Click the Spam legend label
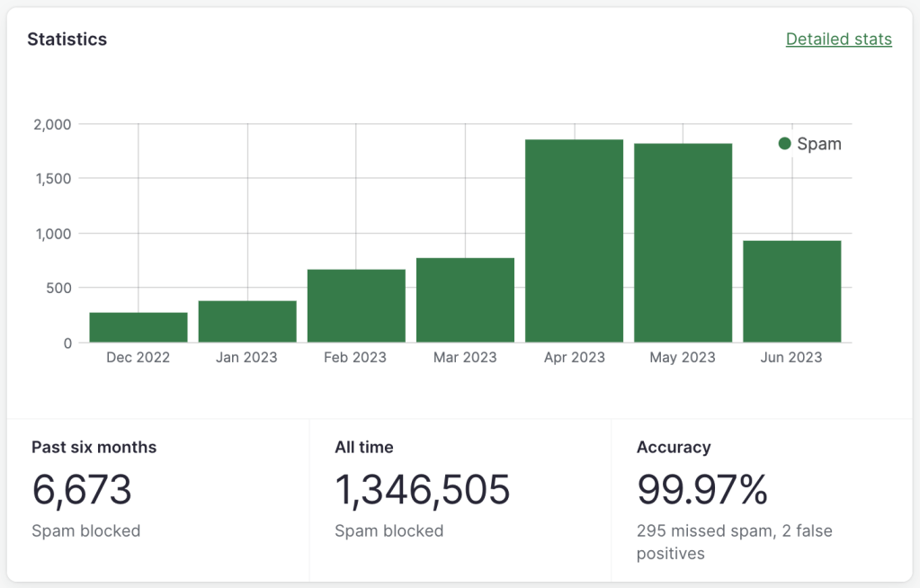920x588 pixels. tap(819, 144)
